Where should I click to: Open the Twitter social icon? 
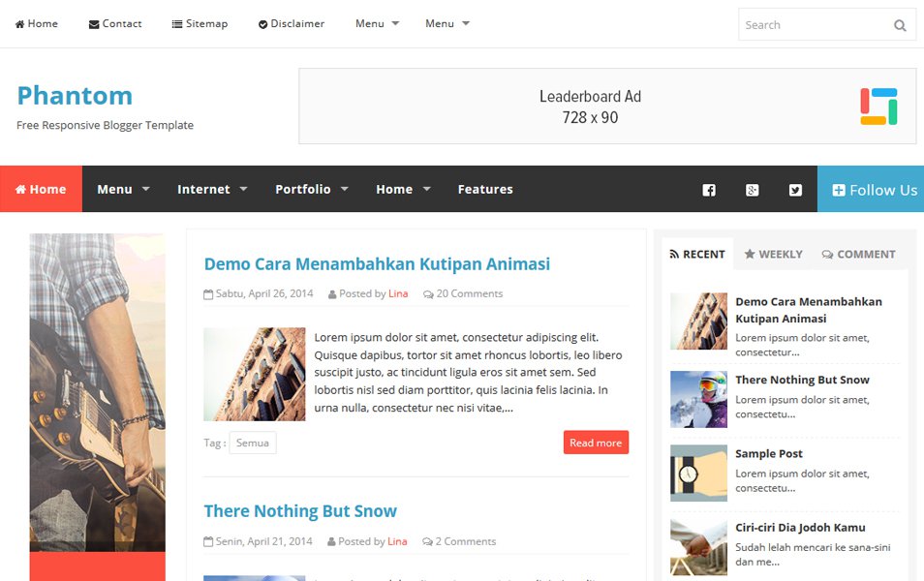(x=795, y=190)
